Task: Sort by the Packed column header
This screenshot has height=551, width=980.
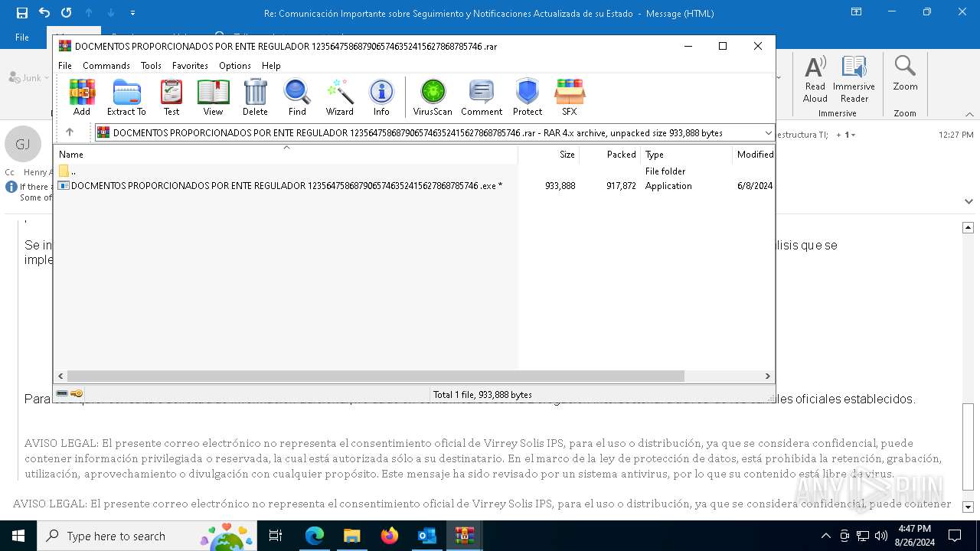Action: 609,154
